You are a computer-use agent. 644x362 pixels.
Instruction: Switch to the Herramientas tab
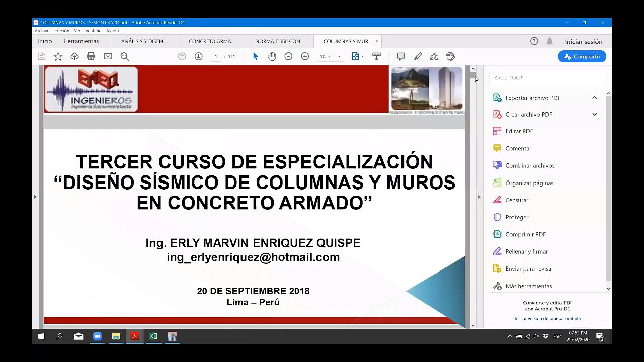81,41
